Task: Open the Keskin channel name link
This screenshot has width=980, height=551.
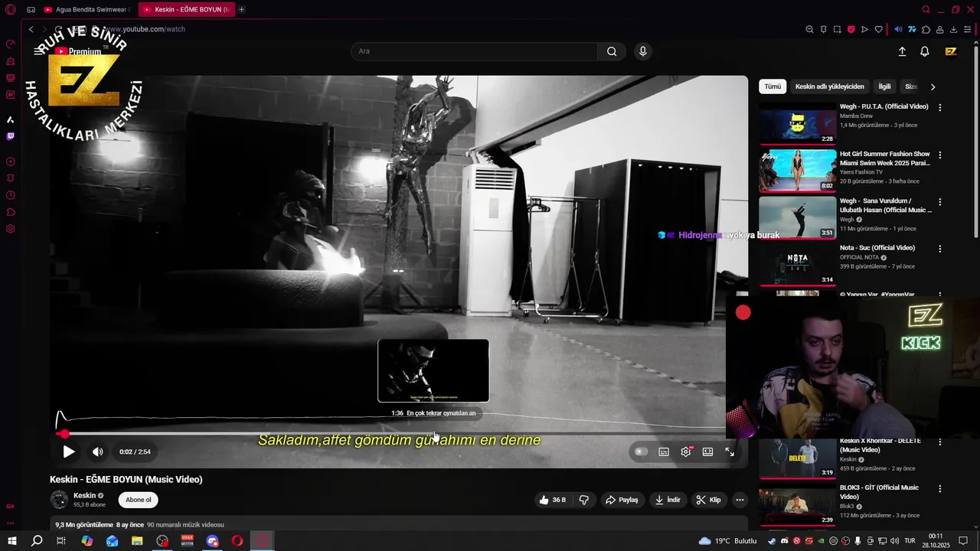Action: point(84,495)
